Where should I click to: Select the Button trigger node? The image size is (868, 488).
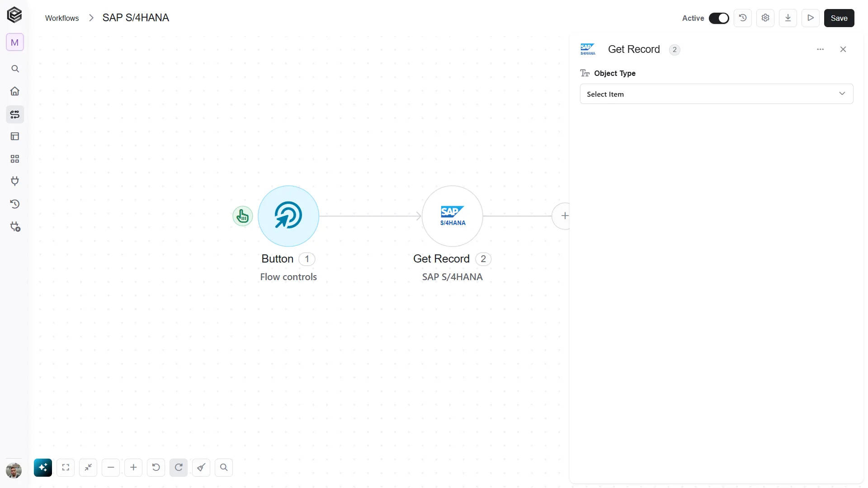pyautogui.click(x=288, y=216)
